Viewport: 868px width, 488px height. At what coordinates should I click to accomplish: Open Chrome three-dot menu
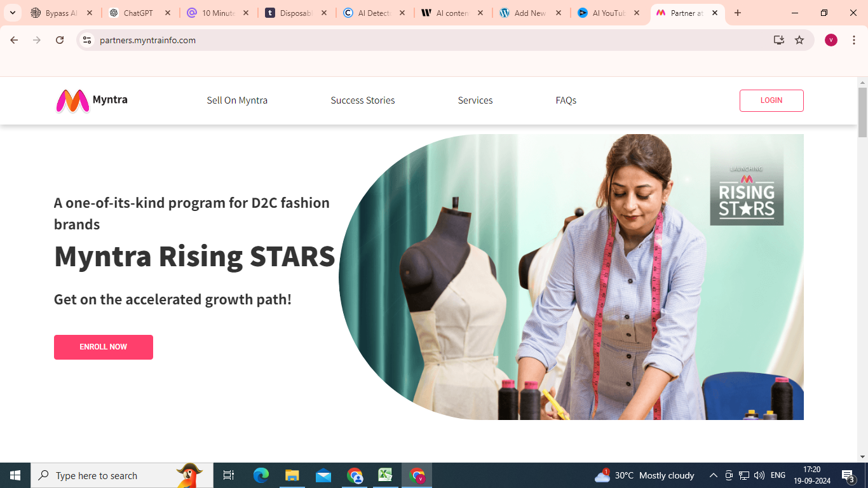pyautogui.click(x=854, y=40)
